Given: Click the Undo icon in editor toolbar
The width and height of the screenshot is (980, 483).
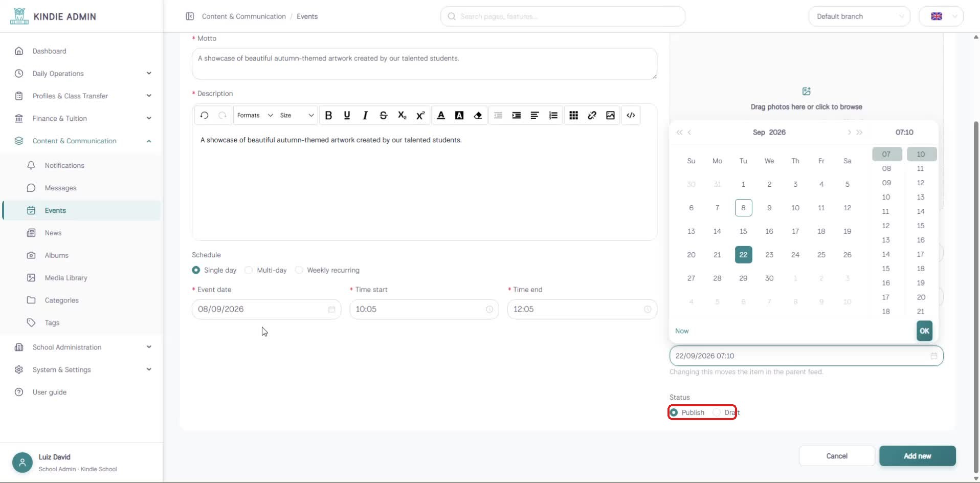Looking at the screenshot, I should coord(204,116).
